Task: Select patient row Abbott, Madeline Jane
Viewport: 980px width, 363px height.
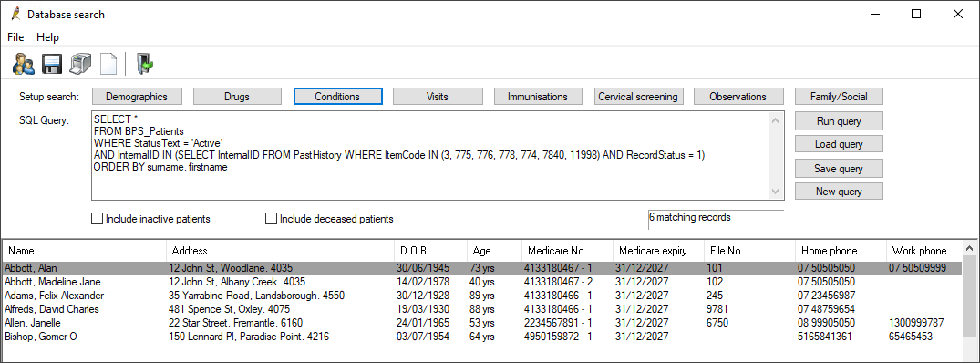Action: click(482, 282)
